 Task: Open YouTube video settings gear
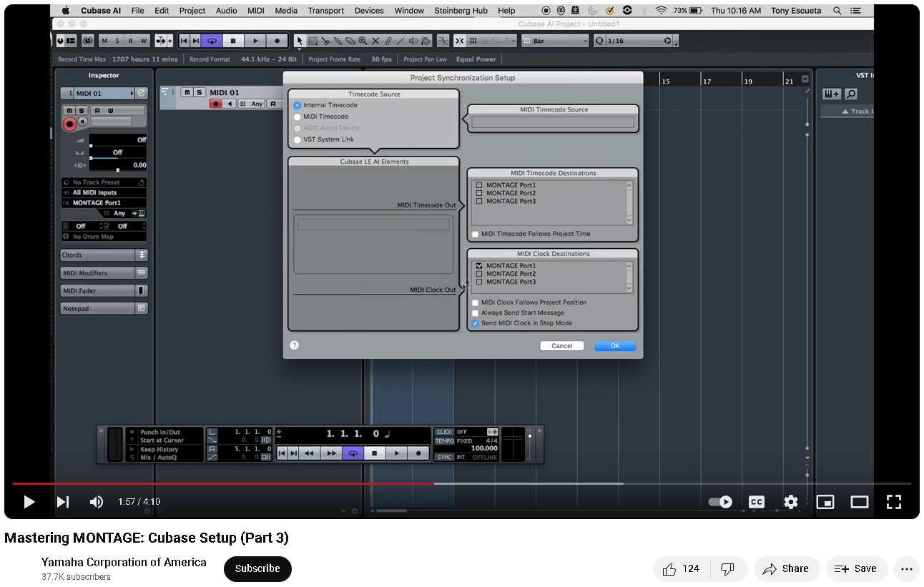click(x=790, y=502)
